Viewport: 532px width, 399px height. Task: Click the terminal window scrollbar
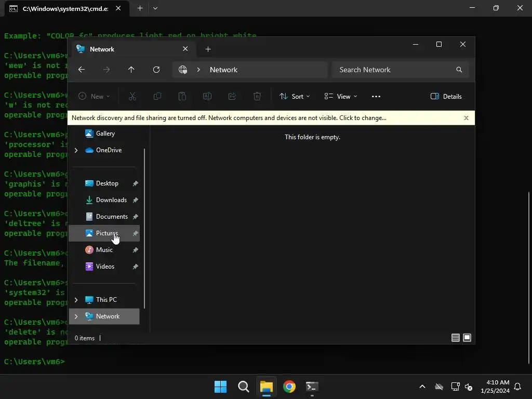point(528,277)
